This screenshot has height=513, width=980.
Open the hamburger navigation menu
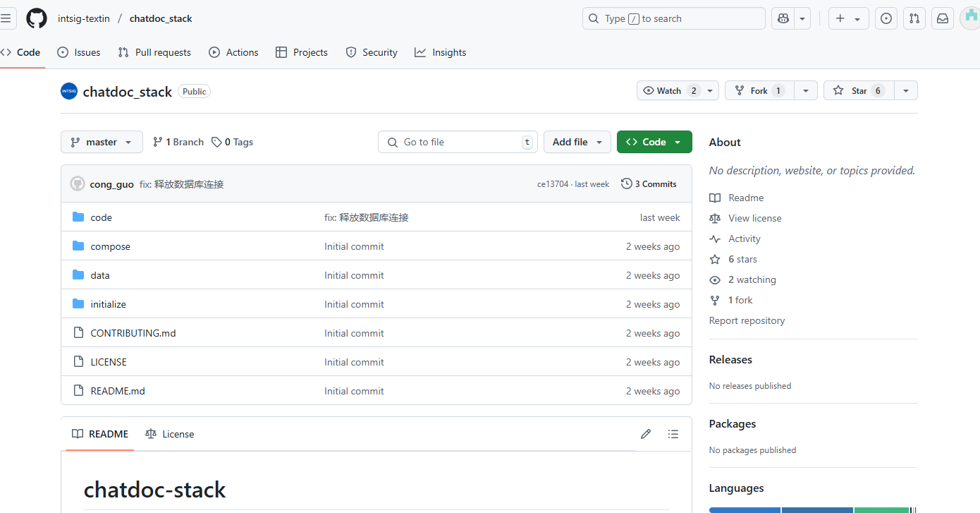(6, 18)
